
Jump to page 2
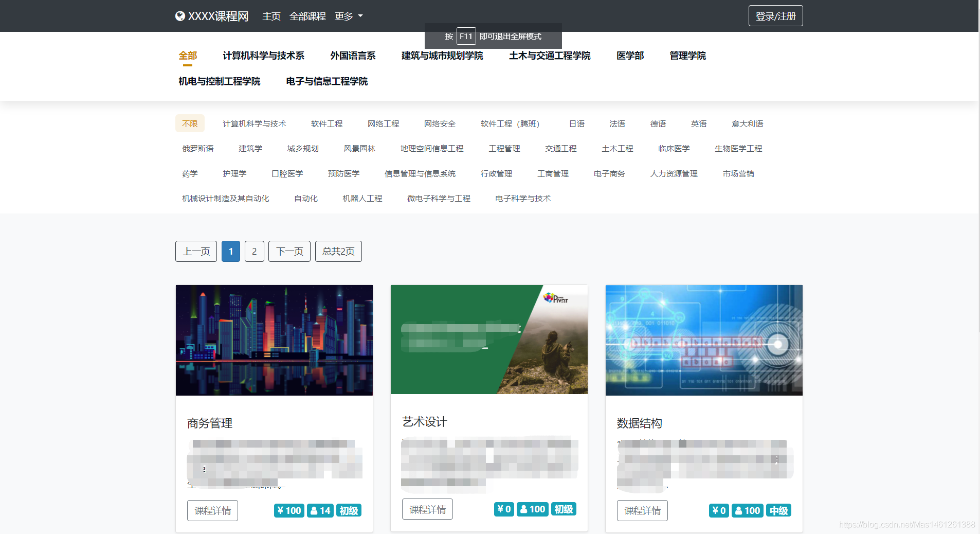255,251
